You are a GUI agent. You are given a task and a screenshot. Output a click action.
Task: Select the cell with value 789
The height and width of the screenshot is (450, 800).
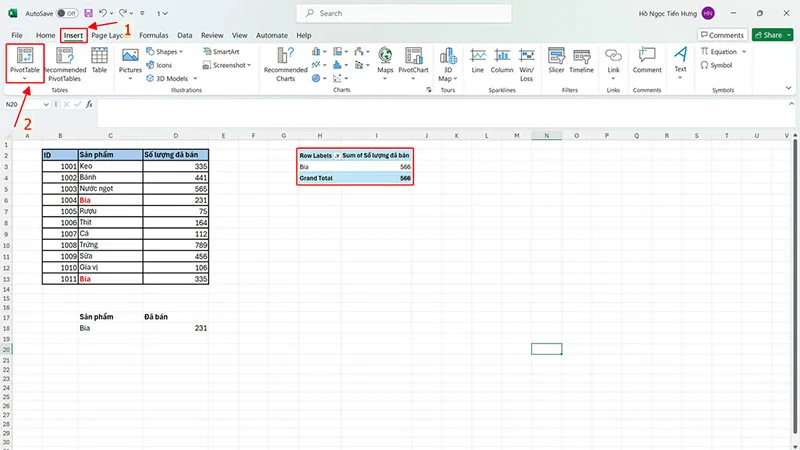pos(176,245)
